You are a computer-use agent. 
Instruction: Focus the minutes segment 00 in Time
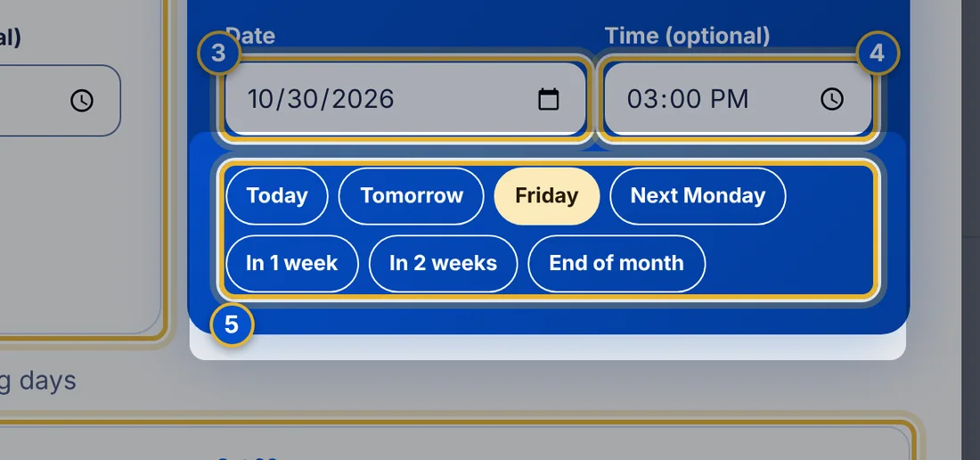tap(679, 99)
